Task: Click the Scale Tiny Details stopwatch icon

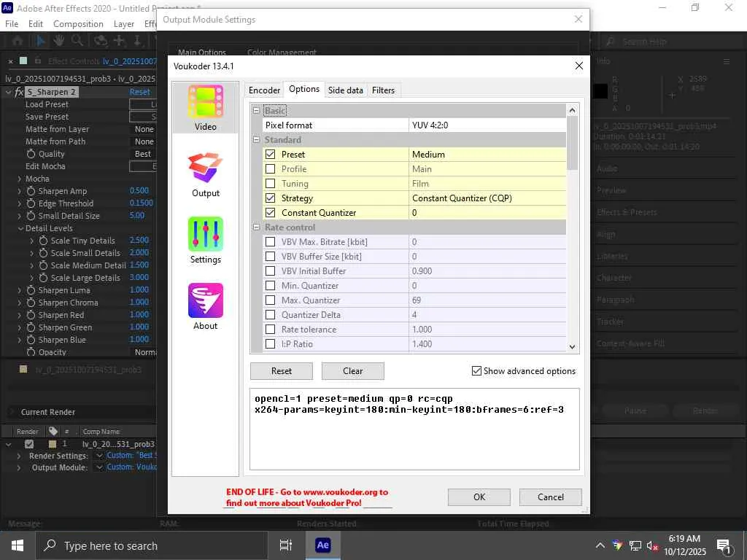Action: click(43, 241)
